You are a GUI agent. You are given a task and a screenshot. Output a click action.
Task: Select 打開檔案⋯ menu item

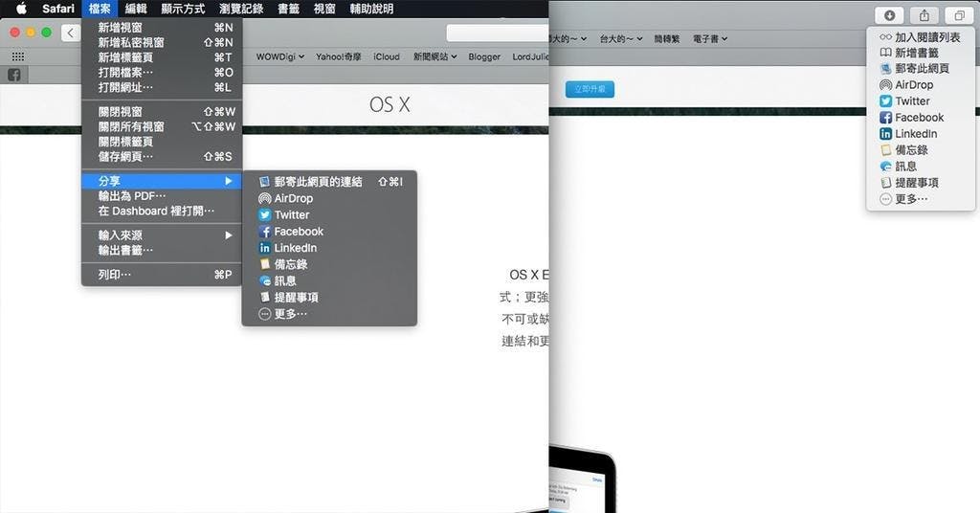pos(162,73)
